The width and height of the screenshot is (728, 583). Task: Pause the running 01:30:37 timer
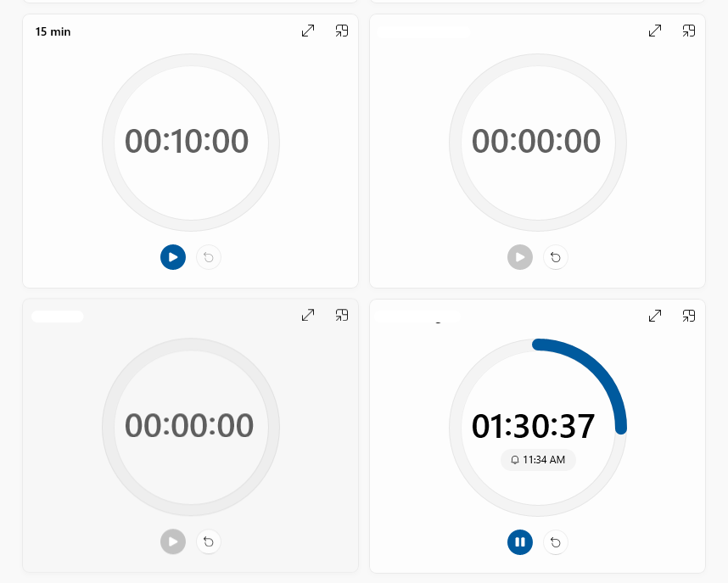point(520,542)
